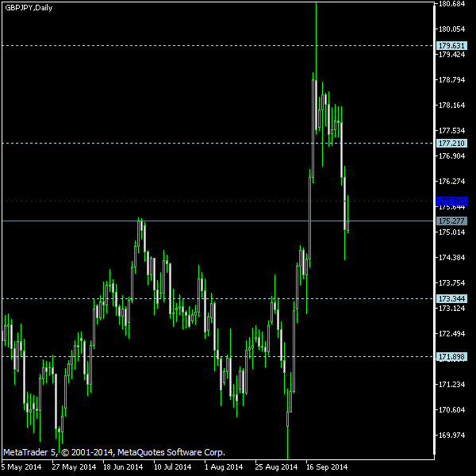Click the 173.124 price axis value
This screenshot has height=476, width=476.
[451, 309]
